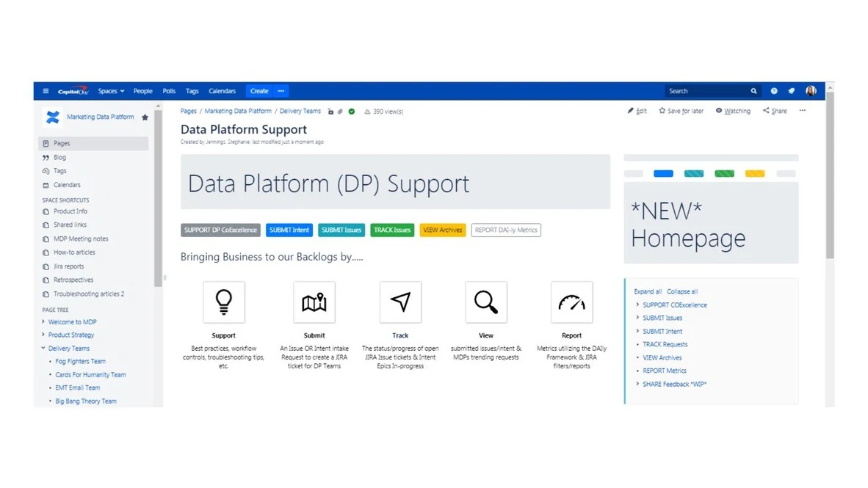Open People in the top navigation
Screen dimensions: 868x488
tap(142, 91)
